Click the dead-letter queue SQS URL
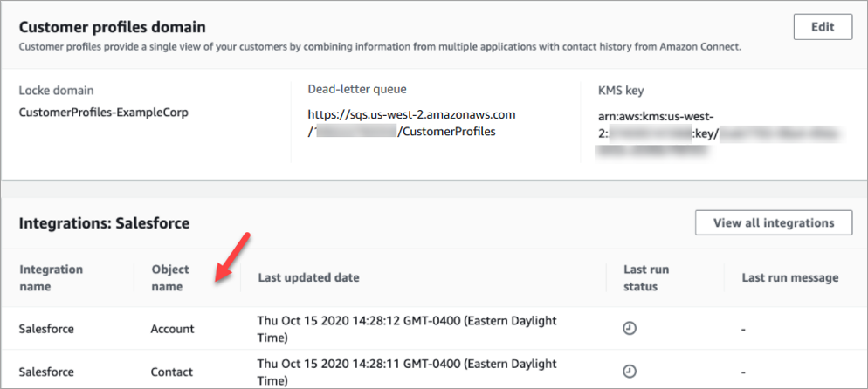This screenshot has width=868, height=389. pyautogui.click(x=411, y=123)
